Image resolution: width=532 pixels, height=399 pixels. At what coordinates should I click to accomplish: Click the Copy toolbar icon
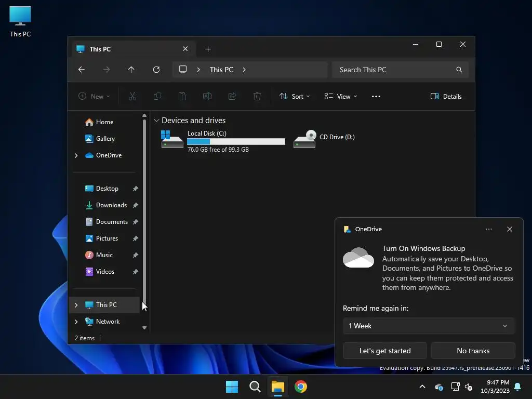point(157,96)
